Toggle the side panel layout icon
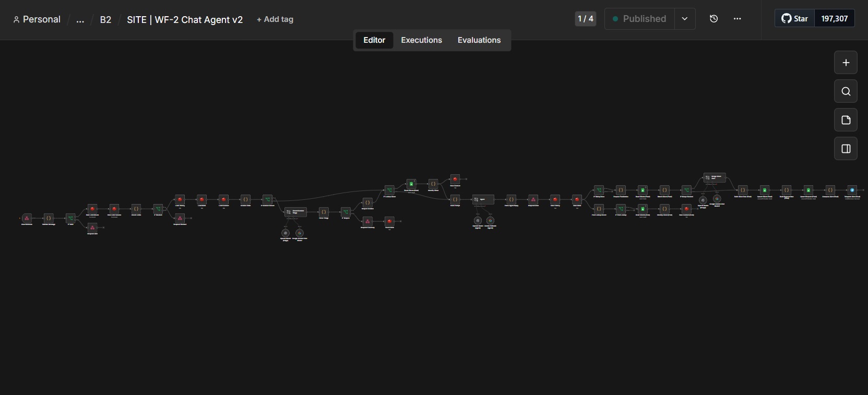 coord(846,149)
